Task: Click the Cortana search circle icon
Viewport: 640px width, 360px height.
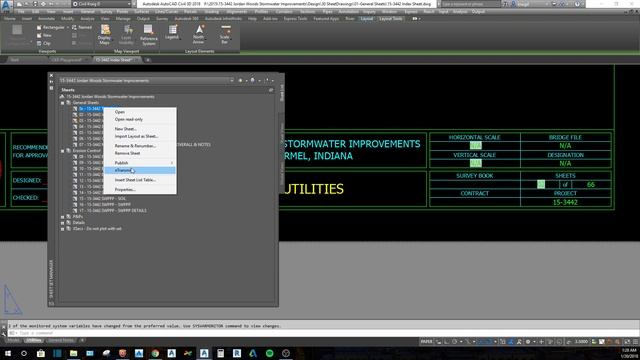Action: 24,353
